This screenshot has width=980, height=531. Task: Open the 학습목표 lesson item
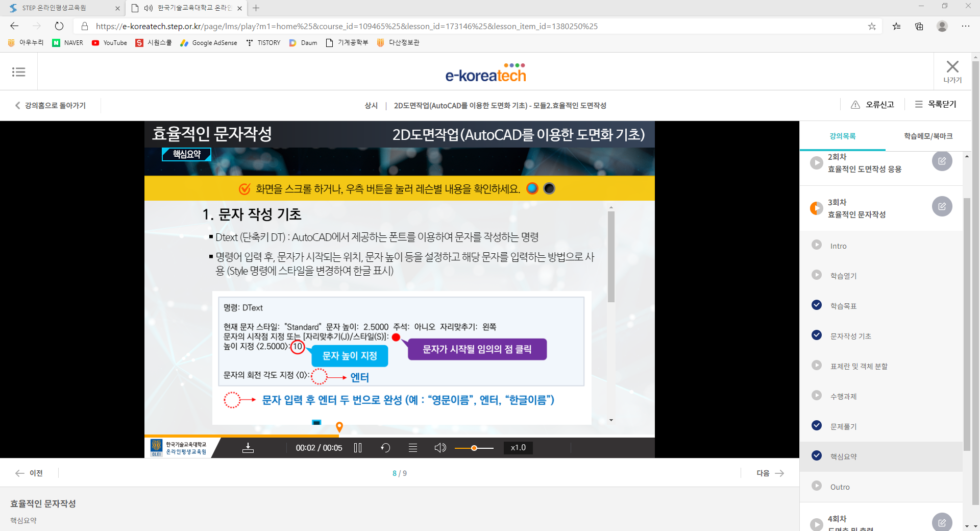(x=843, y=306)
